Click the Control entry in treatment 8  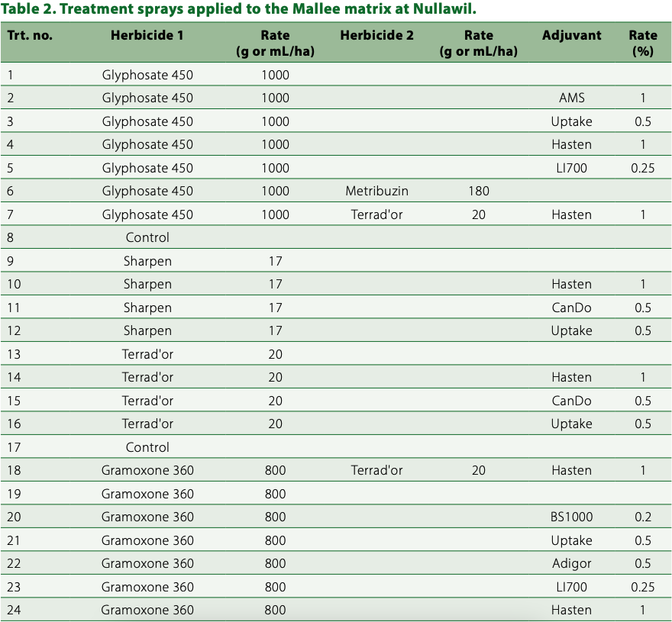(147, 237)
